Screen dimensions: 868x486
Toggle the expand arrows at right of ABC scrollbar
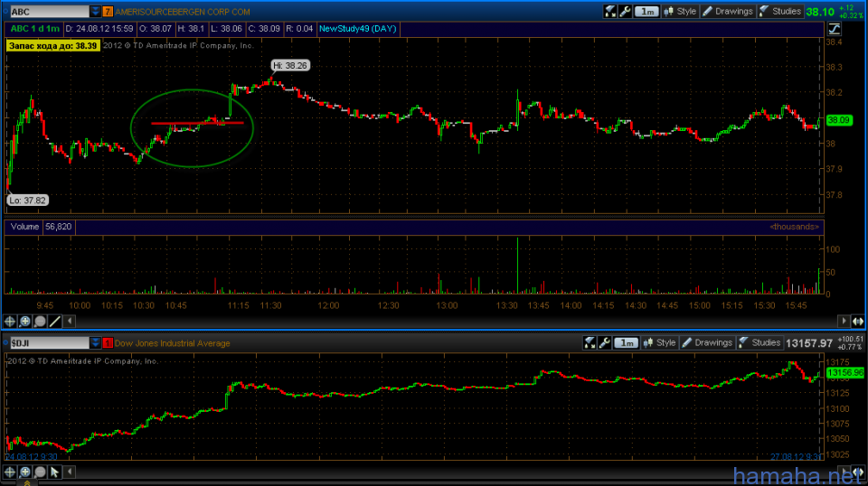coord(857,321)
